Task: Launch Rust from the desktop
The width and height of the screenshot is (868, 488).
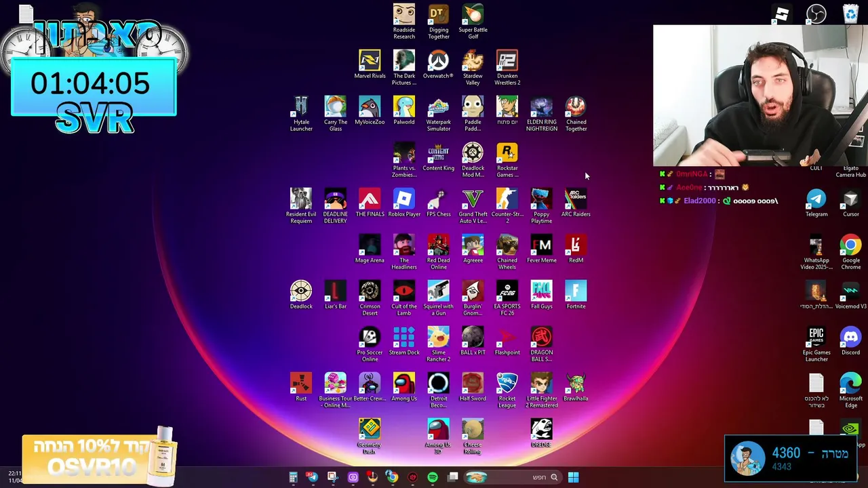Action: coord(301,387)
